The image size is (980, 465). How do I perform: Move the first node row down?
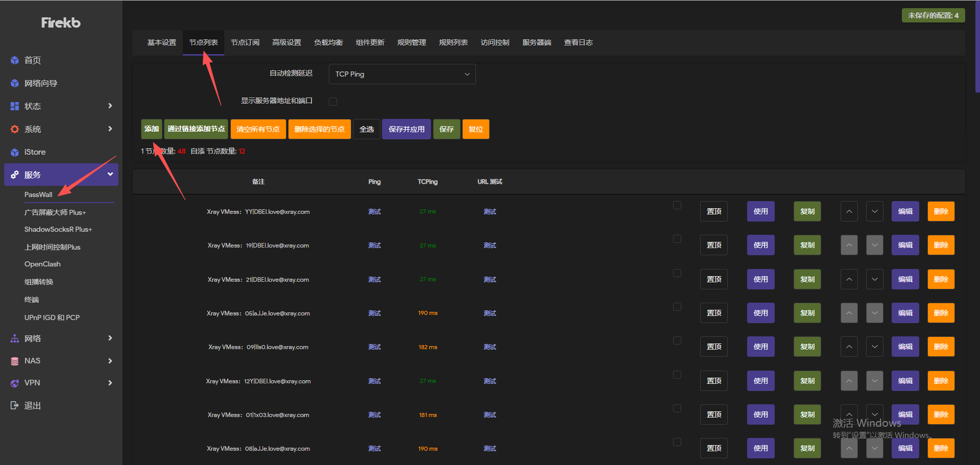874,211
